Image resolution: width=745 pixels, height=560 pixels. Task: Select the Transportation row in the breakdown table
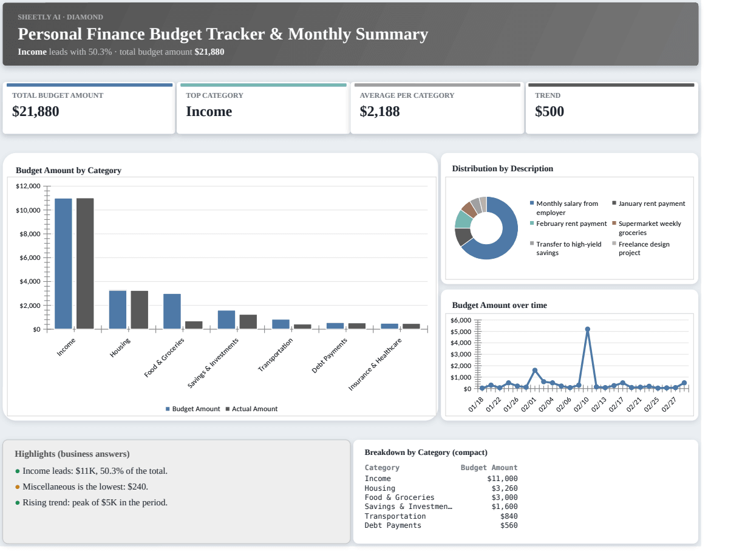[x=441, y=516]
